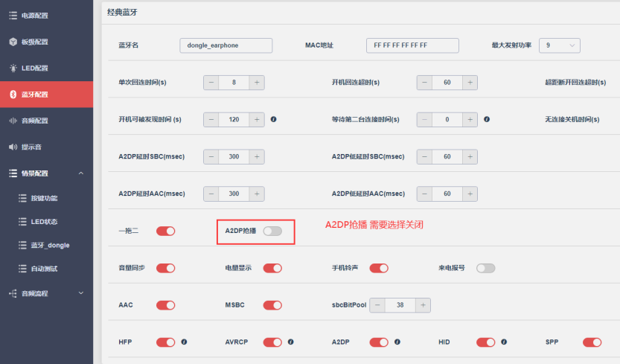Toggle the AVRCP profile switch
Image resolution: width=620 pixels, height=364 pixels.
click(x=272, y=342)
